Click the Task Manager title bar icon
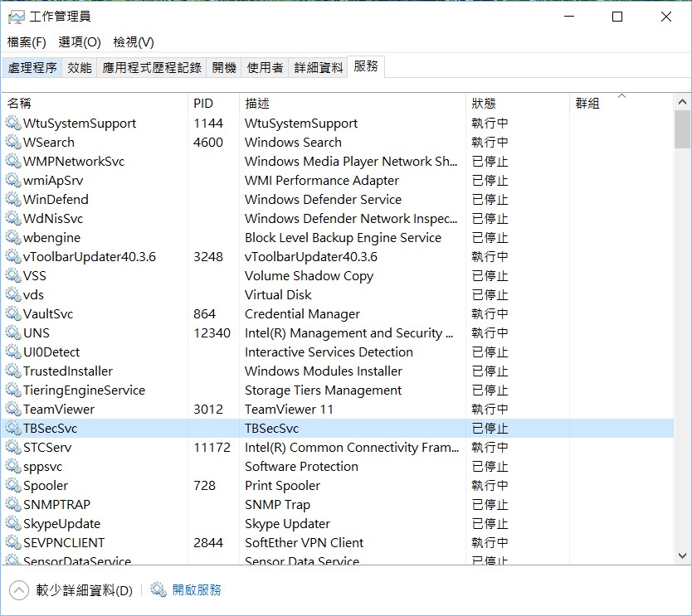Viewport: 692px width, 616px height. 16,17
